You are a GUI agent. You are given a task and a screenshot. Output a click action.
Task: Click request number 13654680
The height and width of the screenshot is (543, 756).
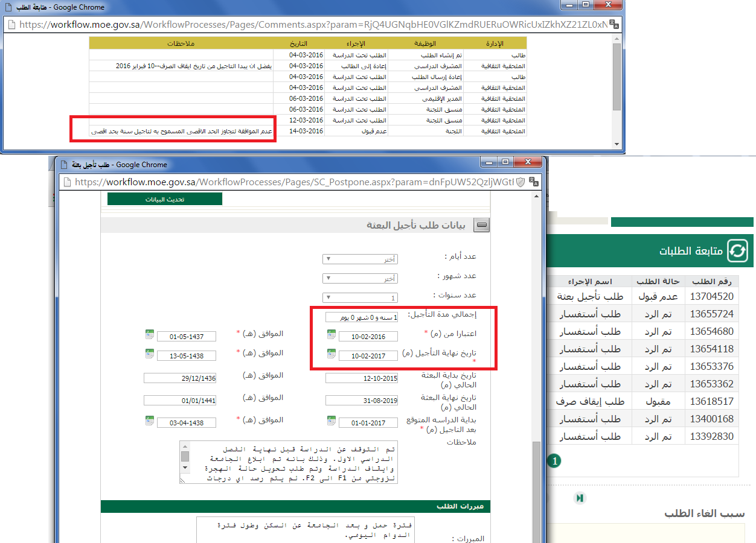[711, 331]
